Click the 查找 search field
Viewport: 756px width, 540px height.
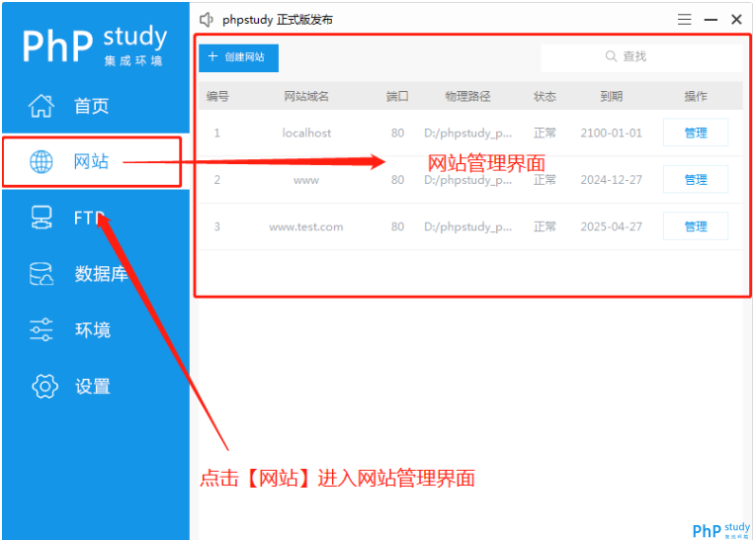pyautogui.click(x=641, y=58)
